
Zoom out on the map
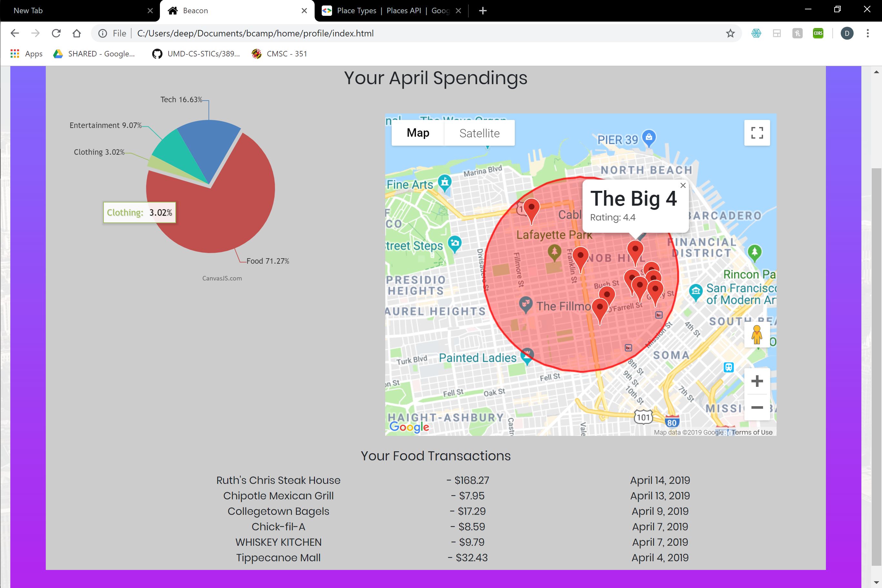coord(757,407)
